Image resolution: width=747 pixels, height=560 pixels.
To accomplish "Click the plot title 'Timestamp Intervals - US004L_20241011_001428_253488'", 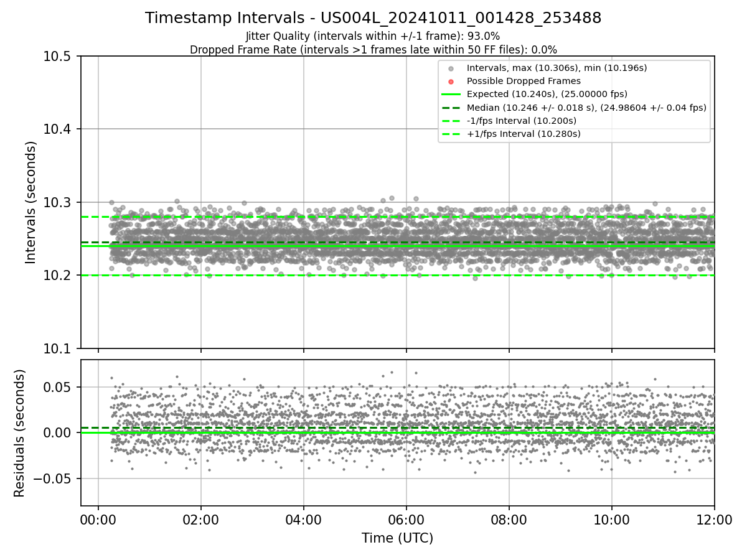I will pyautogui.click(x=374, y=18).
